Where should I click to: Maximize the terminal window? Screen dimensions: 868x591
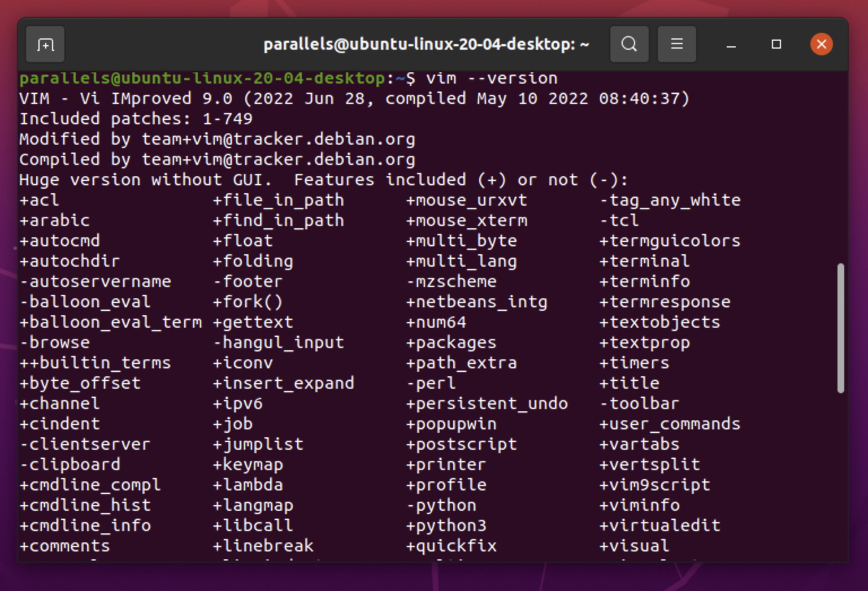pos(776,44)
